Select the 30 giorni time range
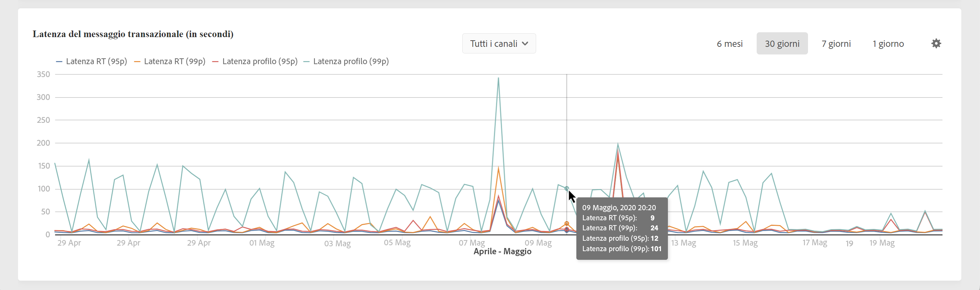The height and width of the screenshot is (290, 980). tap(782, 43)
